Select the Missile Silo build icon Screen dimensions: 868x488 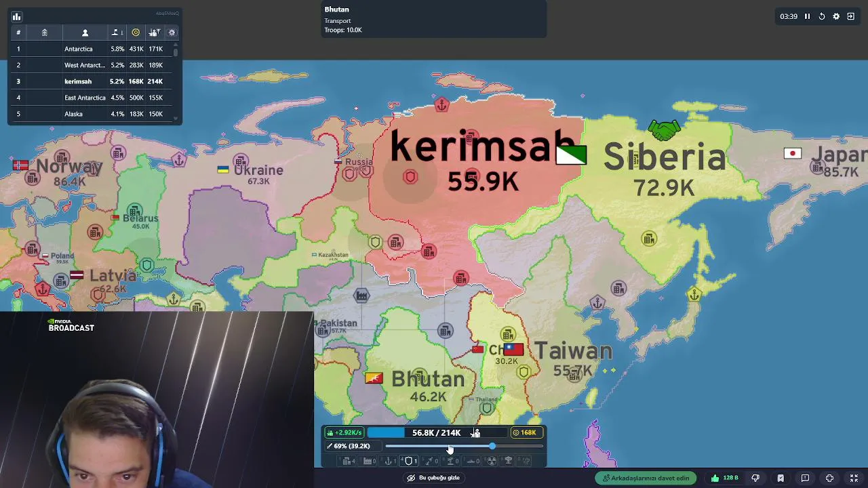431,461
